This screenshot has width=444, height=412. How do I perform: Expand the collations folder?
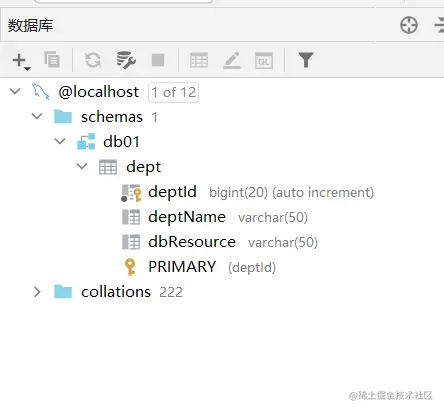coord(37,292)
